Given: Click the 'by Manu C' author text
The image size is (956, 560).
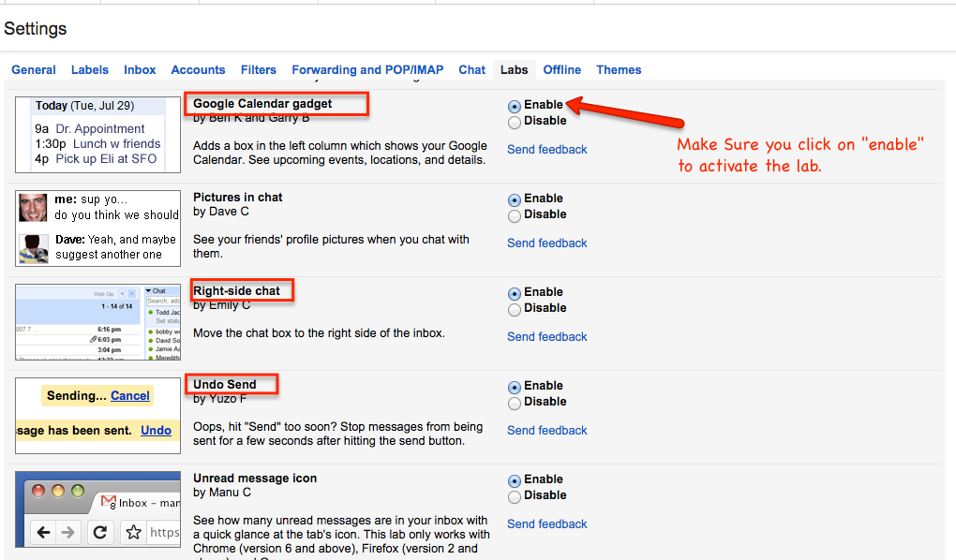Looking at the screenshot, I should click(x=222, y=493).
